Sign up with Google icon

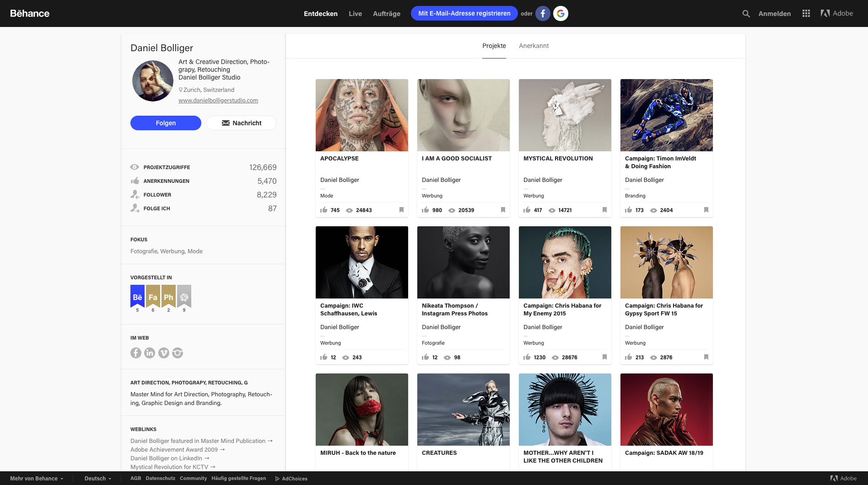point(561,13)
